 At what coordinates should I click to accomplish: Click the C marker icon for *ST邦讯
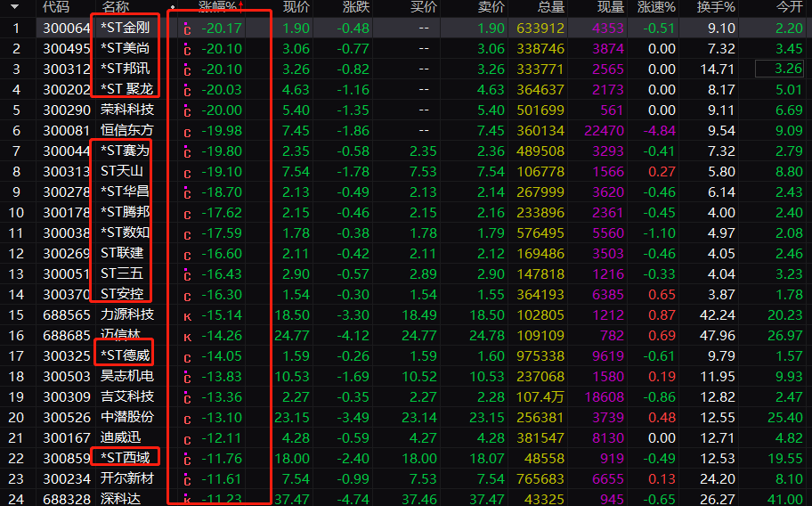187,69
